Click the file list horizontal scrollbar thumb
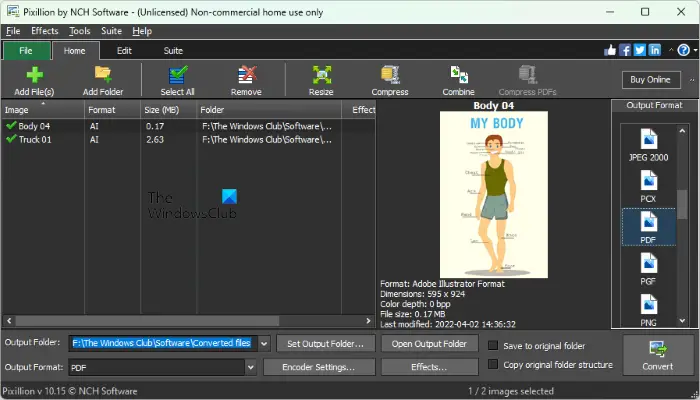The image size is (700, 400). pyautogui.click(x=147, y=321)
